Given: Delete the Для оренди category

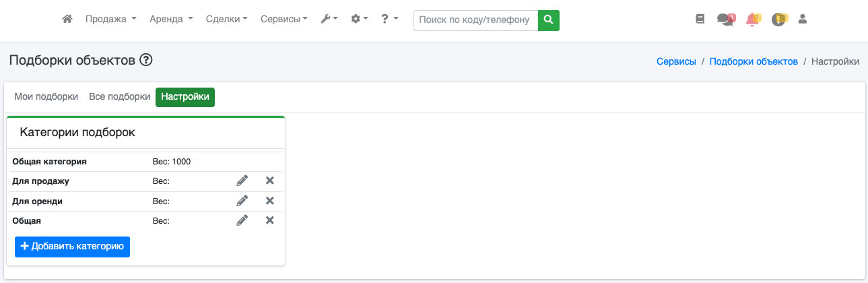Looking at the screenshot, I should [x=269, y=200].
